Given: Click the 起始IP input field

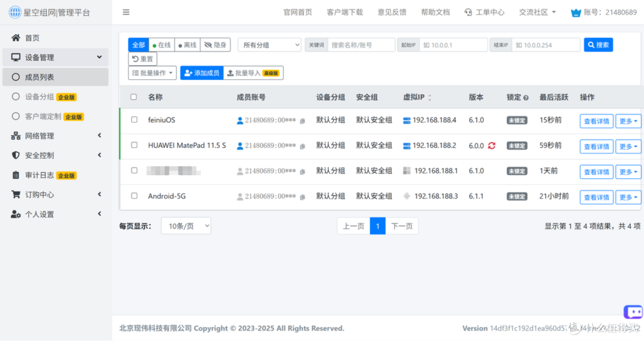Looking at the screenshot, I should (453, 45).
